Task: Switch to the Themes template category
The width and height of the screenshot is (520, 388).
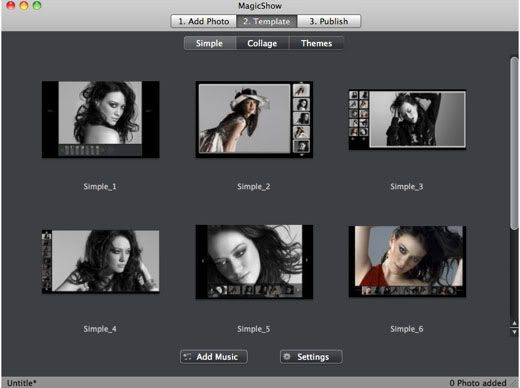Action: click(316, 43)
